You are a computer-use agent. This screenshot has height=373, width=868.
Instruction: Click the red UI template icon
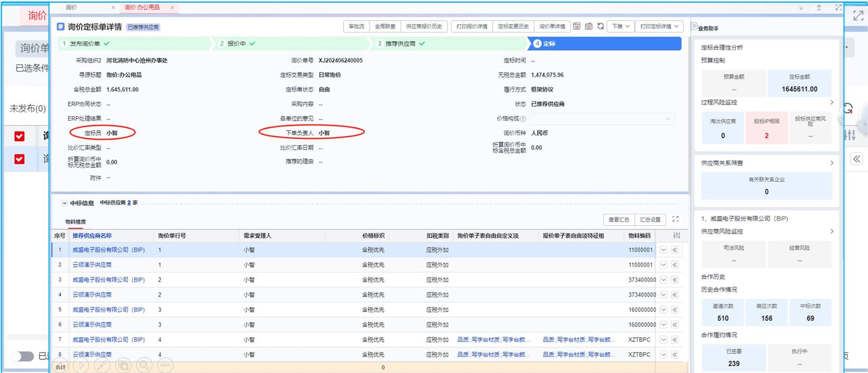tap(577, 26)
